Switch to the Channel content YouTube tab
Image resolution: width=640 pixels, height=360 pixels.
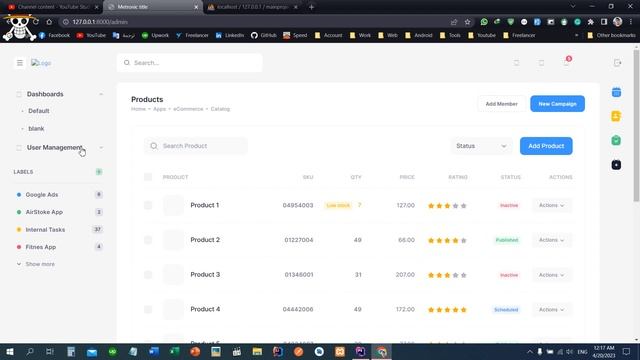click(52, 7)
